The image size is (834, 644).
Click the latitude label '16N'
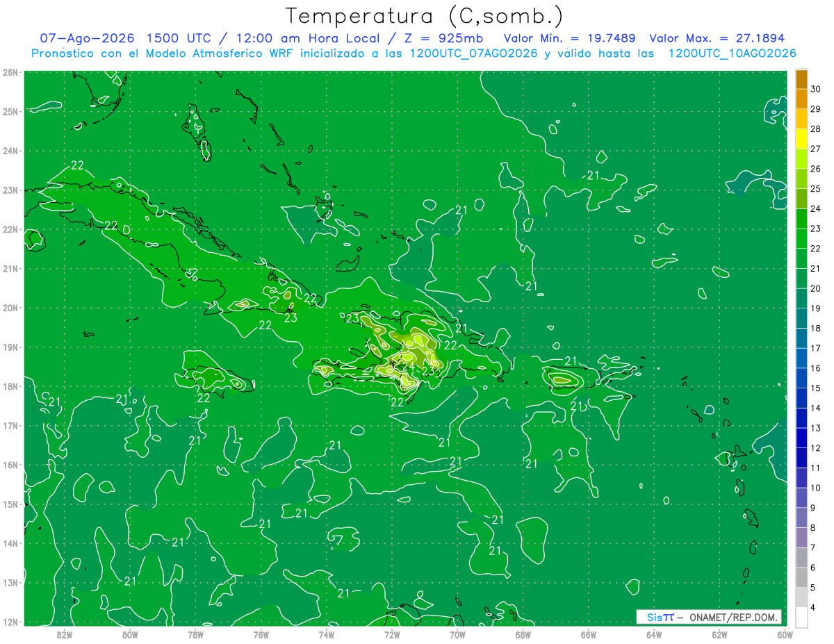click(10, 465)
